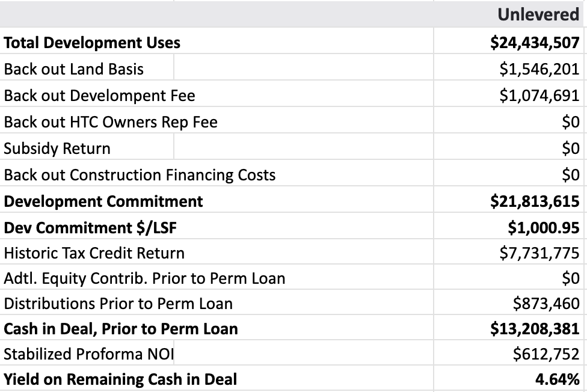Click Cash in Deal, Prior to Perm Loan
The height and width of the screenshot is (392, 587).
click(x=121, y=329)
